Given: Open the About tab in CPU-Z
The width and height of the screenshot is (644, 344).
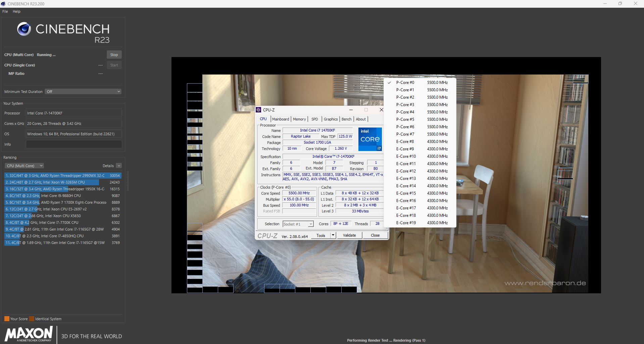Looking at the screenshot, I should coord(361,119).
